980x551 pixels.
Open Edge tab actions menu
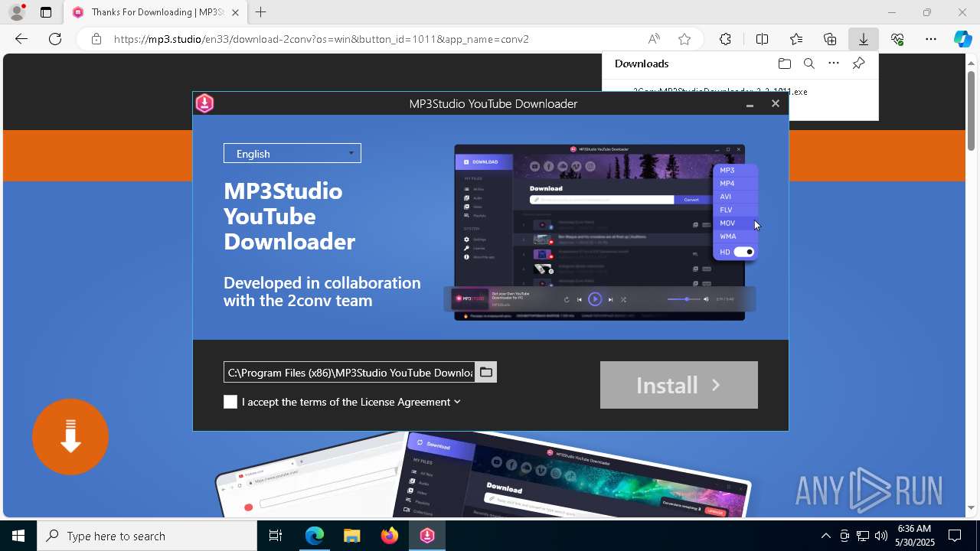click(x=46, y=12)
